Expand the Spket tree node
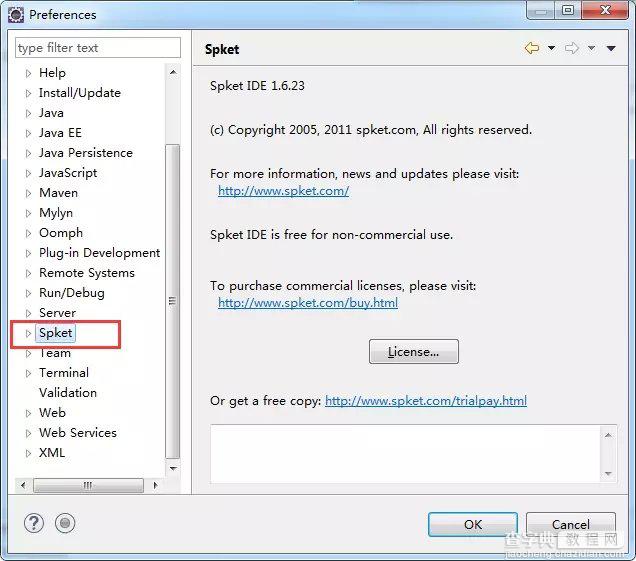Screen dimensions: 636x561 (x=28, y=333)
